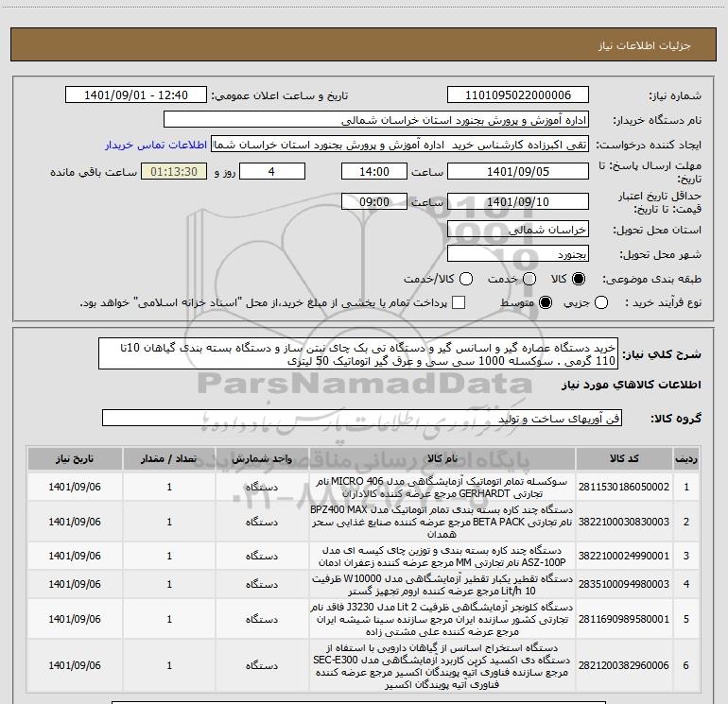Click the remaining days field showing 4

[271, 171]
